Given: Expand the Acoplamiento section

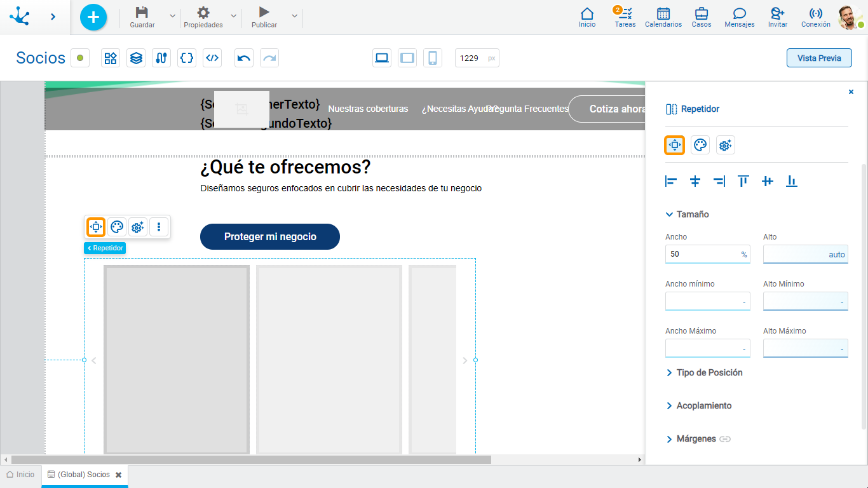Looking at the screenshot, I should click(698, 405).
